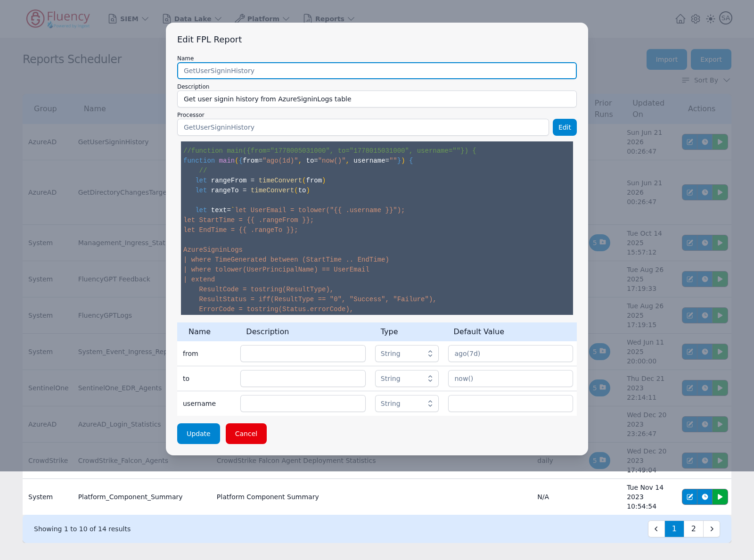Run play icon for GetUserSigninHistory row
Viewport: 754px width, 560px height.
(720, 142)
